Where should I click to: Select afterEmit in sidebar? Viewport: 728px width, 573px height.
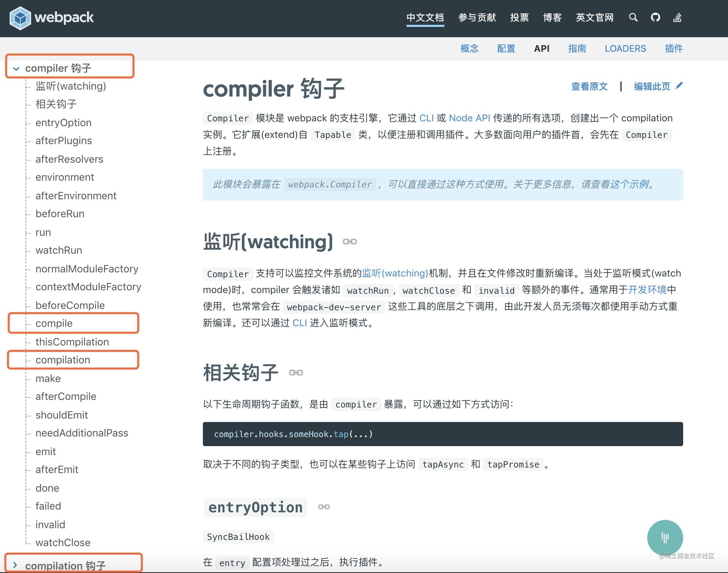coord(57,470)
